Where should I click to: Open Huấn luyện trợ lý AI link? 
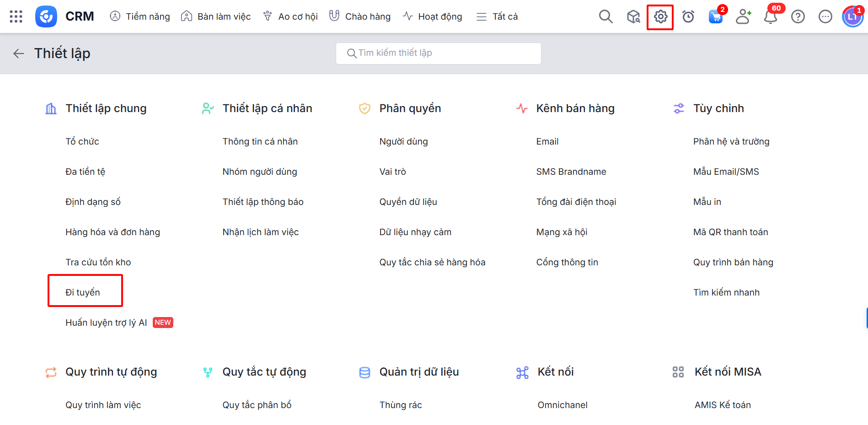tap(106, 323)
